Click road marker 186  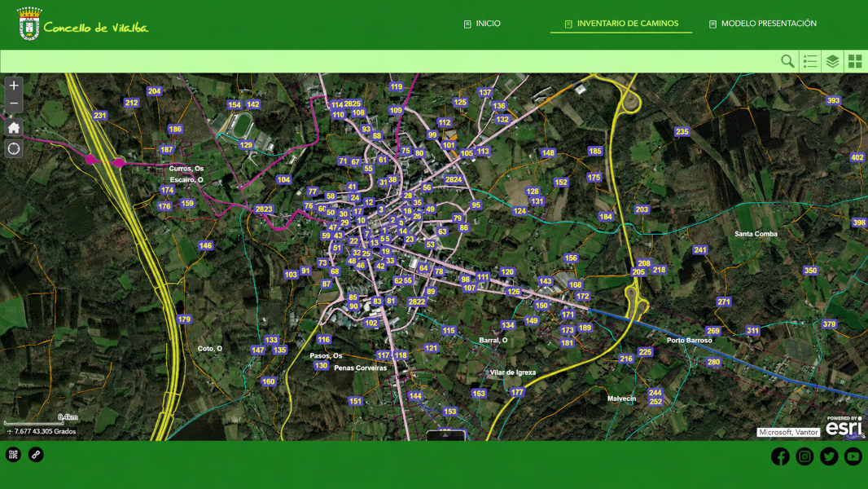tap(175, 129)
